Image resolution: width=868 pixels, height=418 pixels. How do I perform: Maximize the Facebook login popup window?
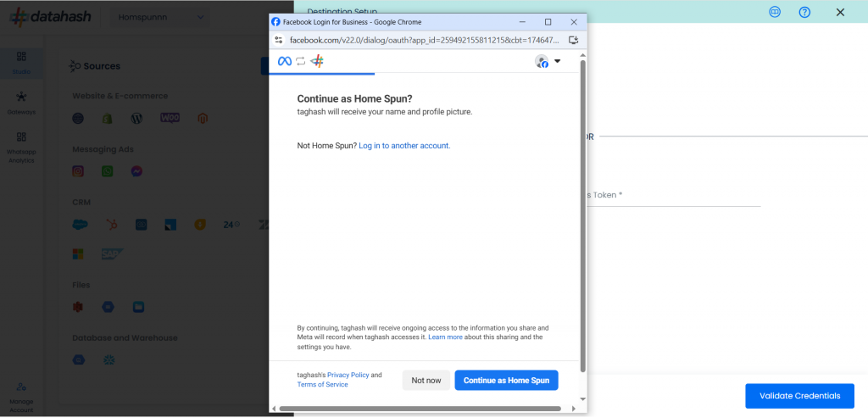click(548, 22)
